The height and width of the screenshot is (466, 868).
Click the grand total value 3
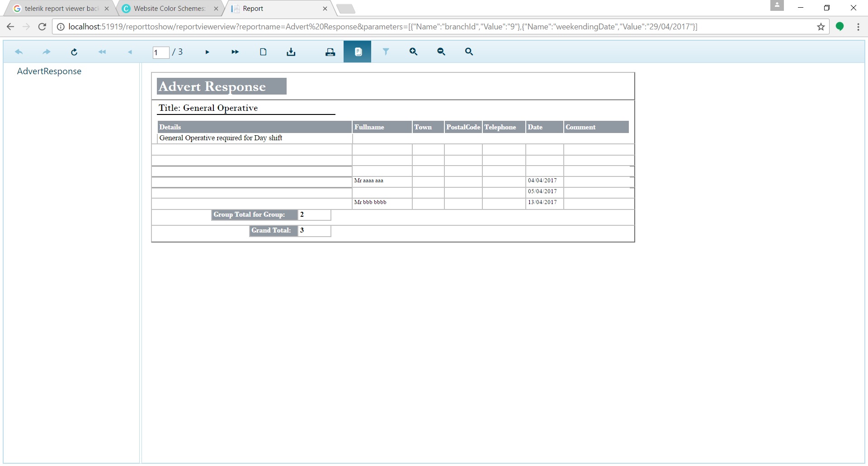tap(314, 231)
